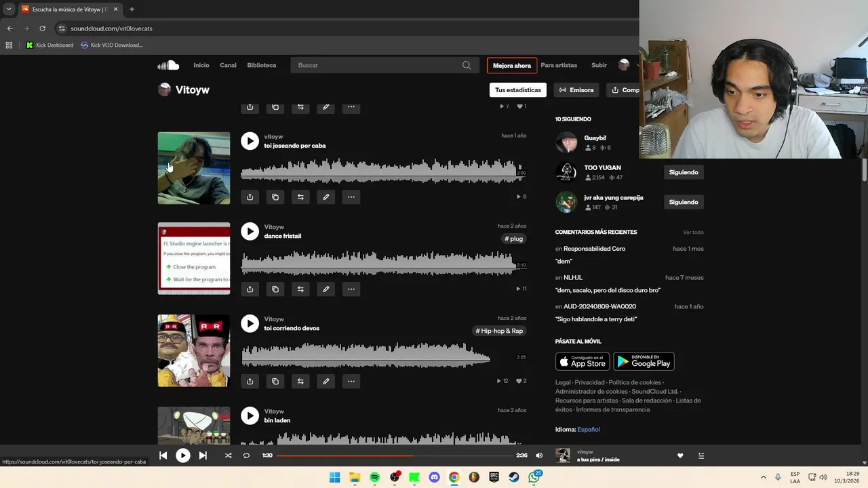Click the SoundCloud logo

(x=168, y=65)
